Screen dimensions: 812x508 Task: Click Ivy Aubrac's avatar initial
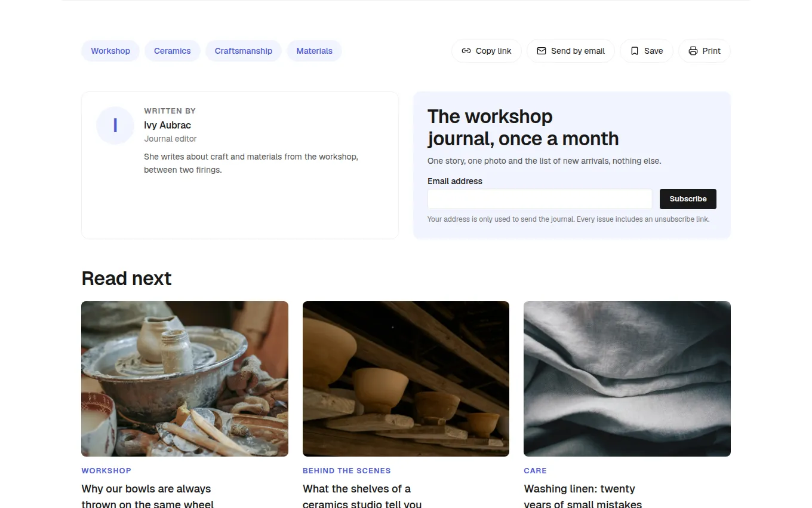pos(115,126)
